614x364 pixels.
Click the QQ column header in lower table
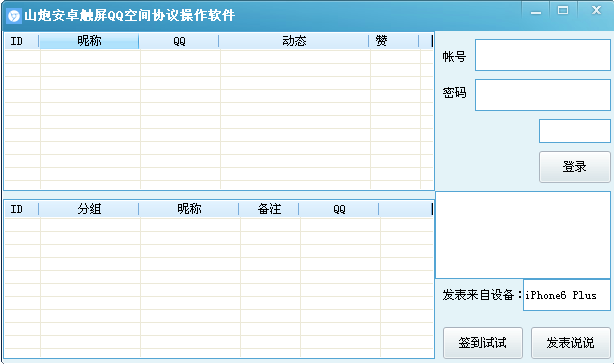coord(339,209)
